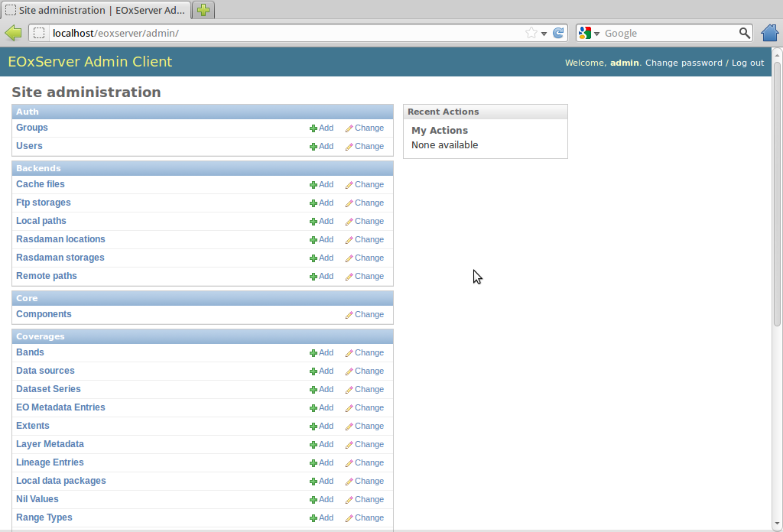Open the URL history dropdown arrow
This screenshot has height=532, width=783.
544,34
